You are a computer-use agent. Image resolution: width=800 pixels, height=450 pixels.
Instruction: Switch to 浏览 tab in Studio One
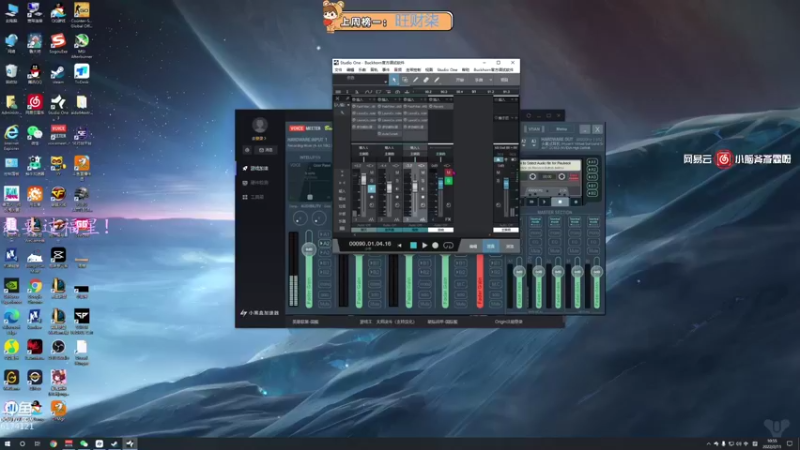pos(509,246)
